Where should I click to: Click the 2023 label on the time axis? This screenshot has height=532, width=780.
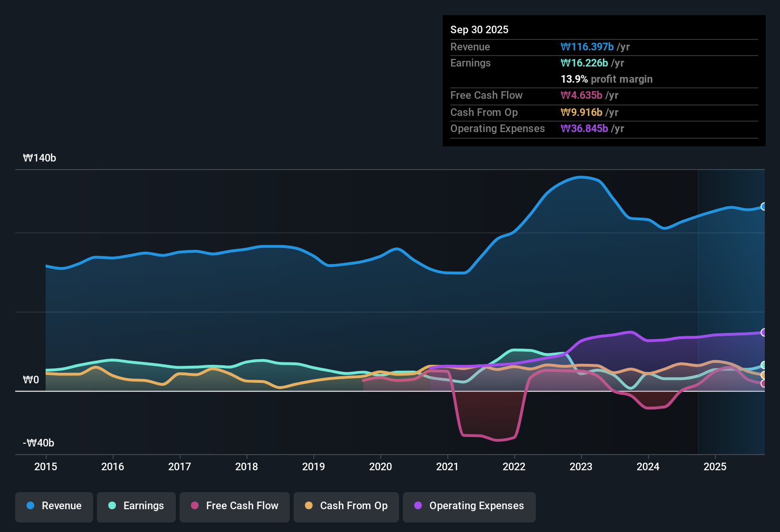(x=581, y=467)
